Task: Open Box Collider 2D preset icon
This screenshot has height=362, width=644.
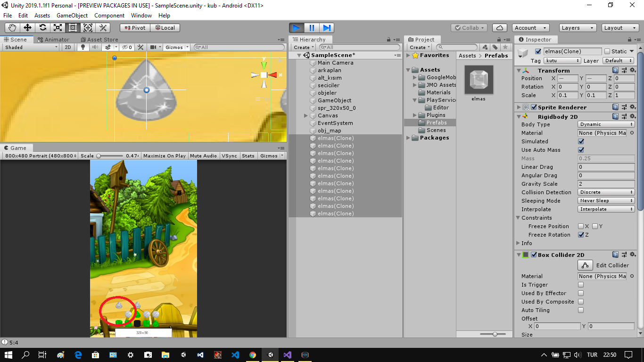Action: point(624,255)
